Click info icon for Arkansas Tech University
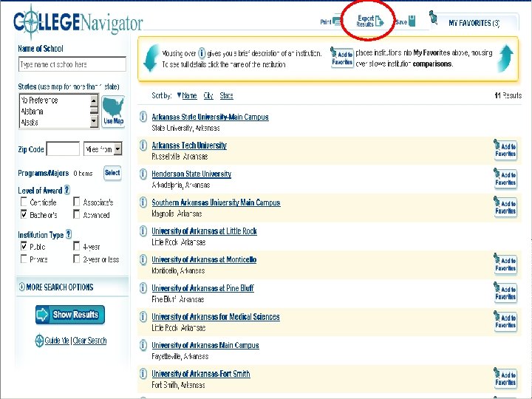Screen dimensions: 532x399 coord(143,146)
